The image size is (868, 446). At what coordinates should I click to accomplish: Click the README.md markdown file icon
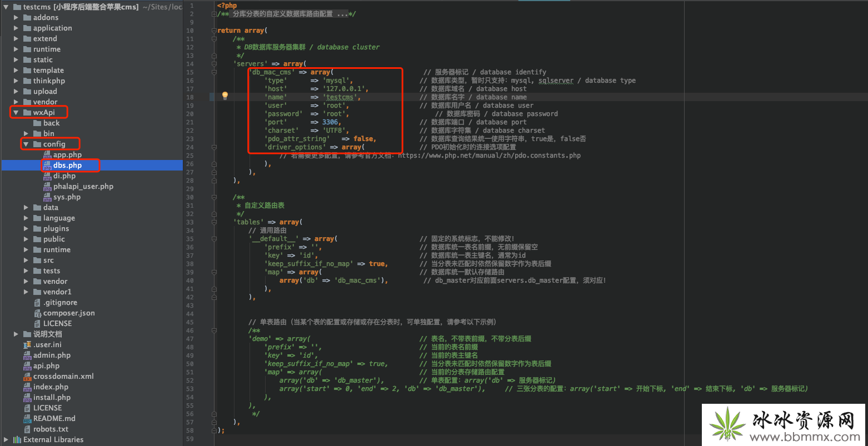[x=27, y=419]
